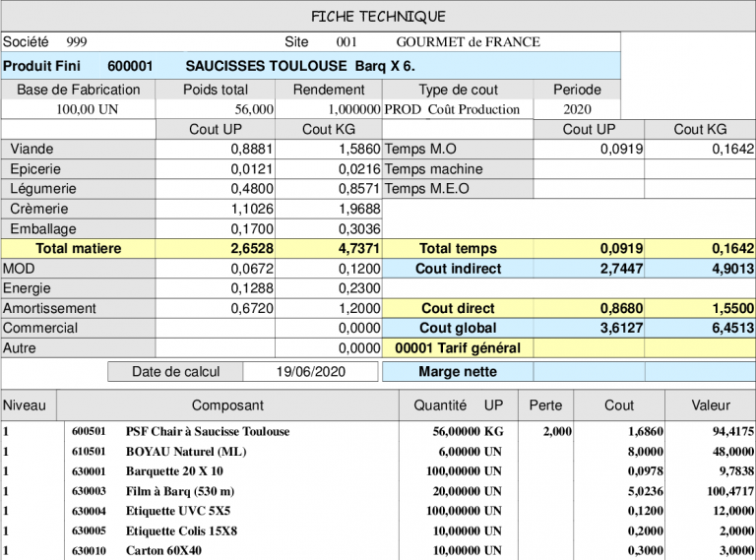This screenshot has width=756, height=560.
Task: Click the Total matiere row label
Action: 79,249
